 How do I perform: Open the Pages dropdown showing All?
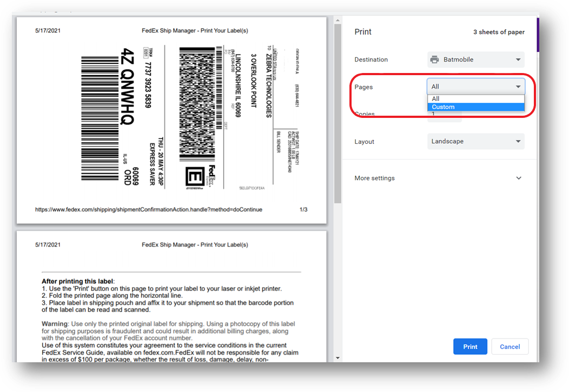click(x=476, y=87)
